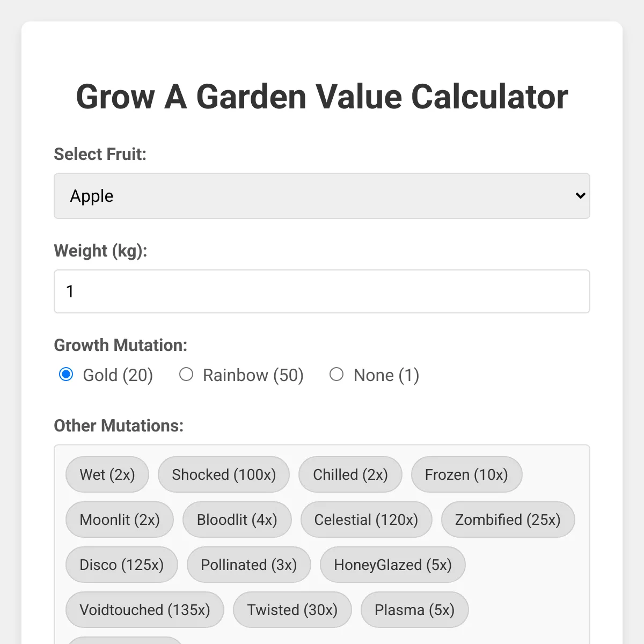The image size is (644, 644).
Task: Select the Twisted (30x) mutation chip
Action: [x=292, y=610]
